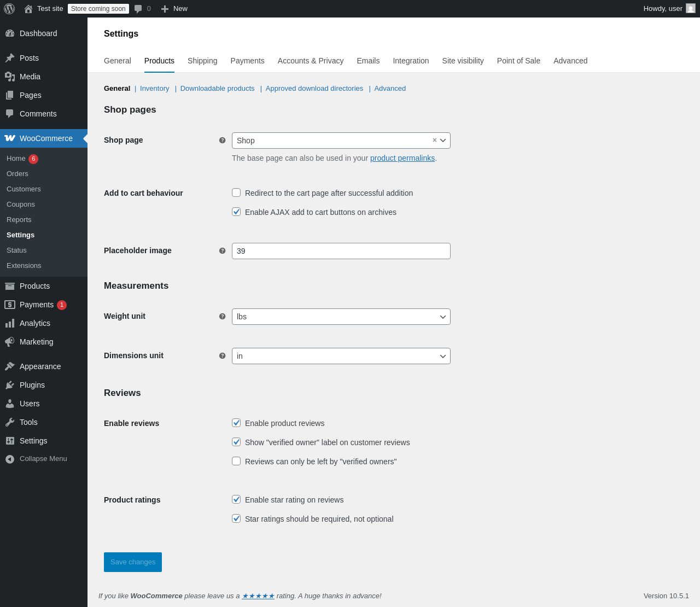Toggle star ratings required checkbox
The width and height of the screenshot is (700, 607).
236,518
